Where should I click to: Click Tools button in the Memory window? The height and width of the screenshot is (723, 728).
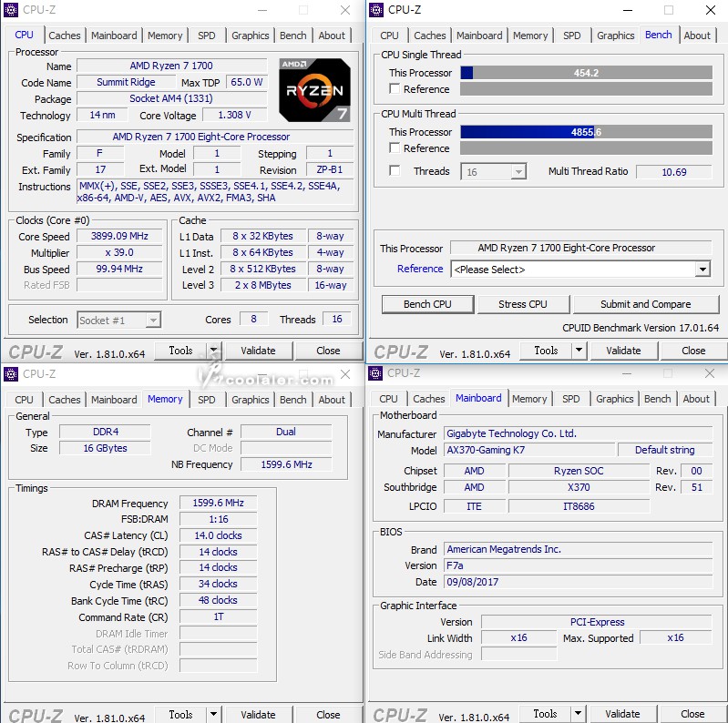[180, 714]
